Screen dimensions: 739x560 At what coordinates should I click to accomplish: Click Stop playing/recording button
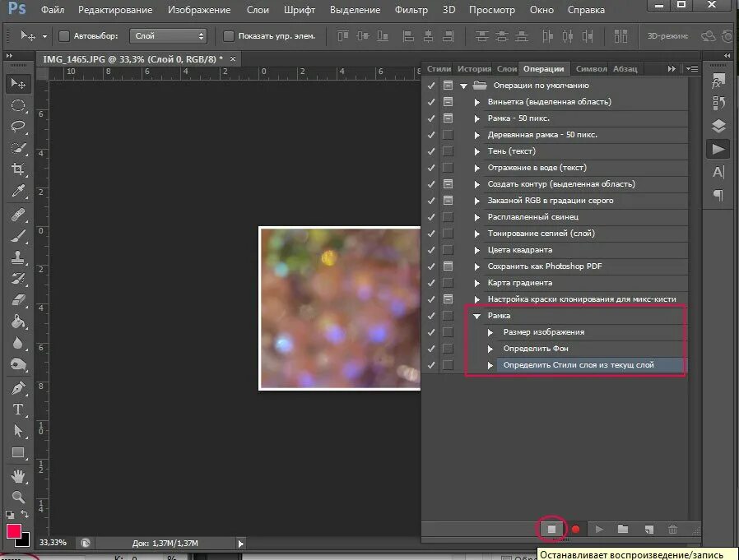[x=551, y=530]
